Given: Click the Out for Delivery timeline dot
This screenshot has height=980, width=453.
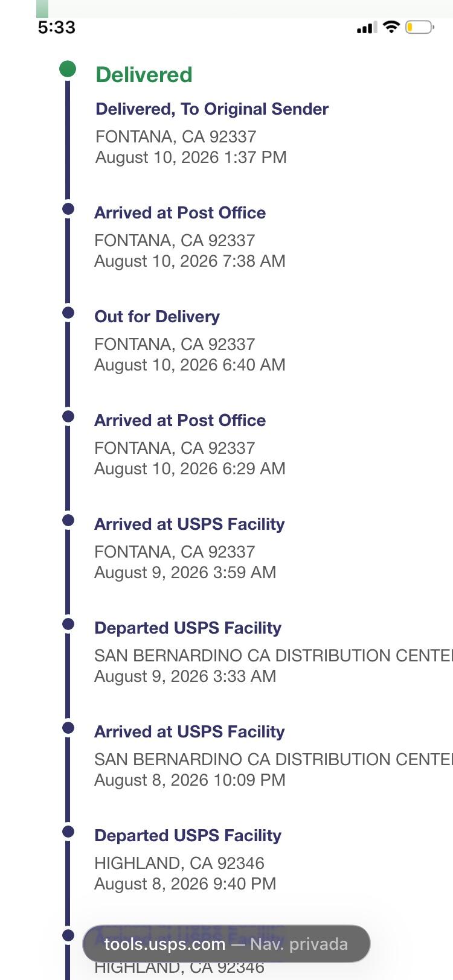Looking at the screenshot, I should click(x=68, y=313).
